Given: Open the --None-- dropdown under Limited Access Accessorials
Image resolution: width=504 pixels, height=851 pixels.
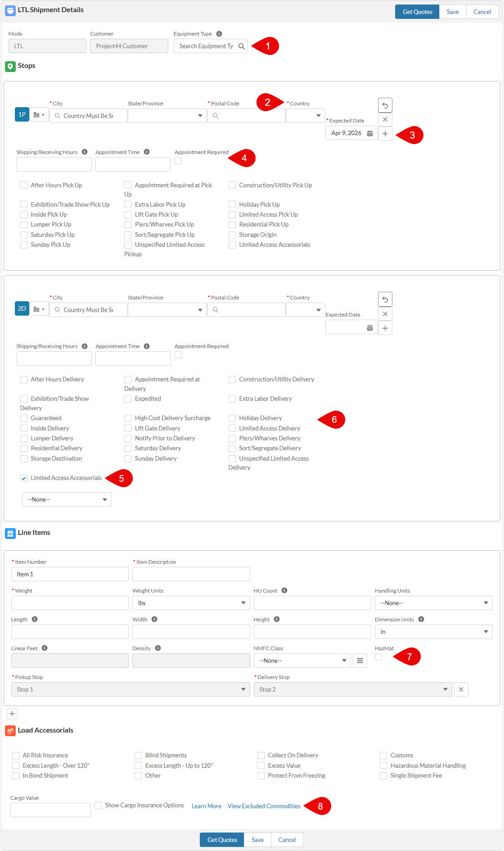Looking at the screenshot, I should click(x=67, y=499).
